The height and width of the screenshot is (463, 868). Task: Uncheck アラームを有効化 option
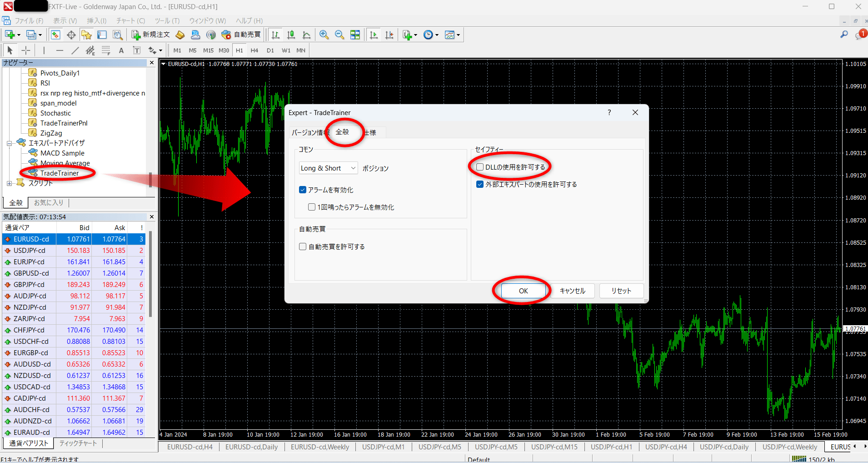(303, 190)
